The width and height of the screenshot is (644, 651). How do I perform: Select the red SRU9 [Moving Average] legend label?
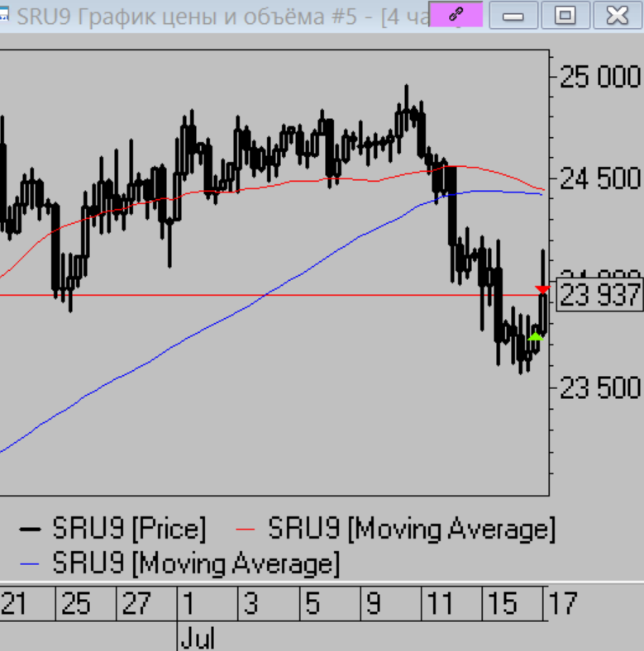click(411, 528)
